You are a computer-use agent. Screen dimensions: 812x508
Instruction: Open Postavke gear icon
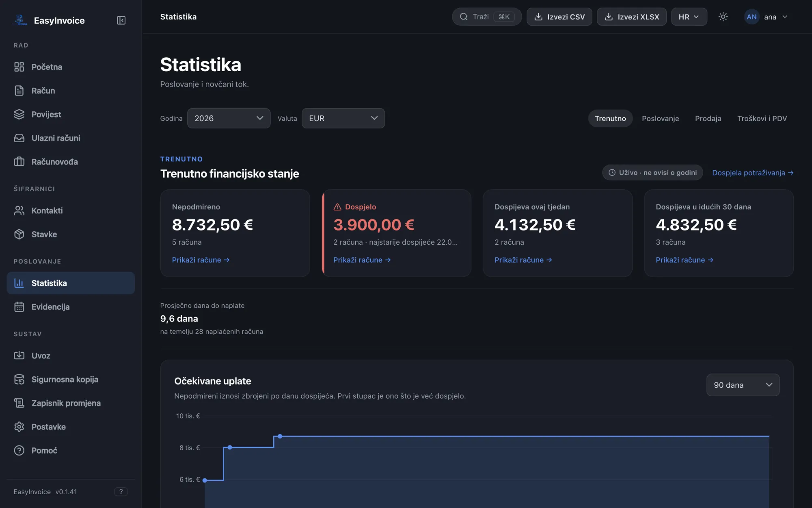pyautogui.click(x=19, y=427)
